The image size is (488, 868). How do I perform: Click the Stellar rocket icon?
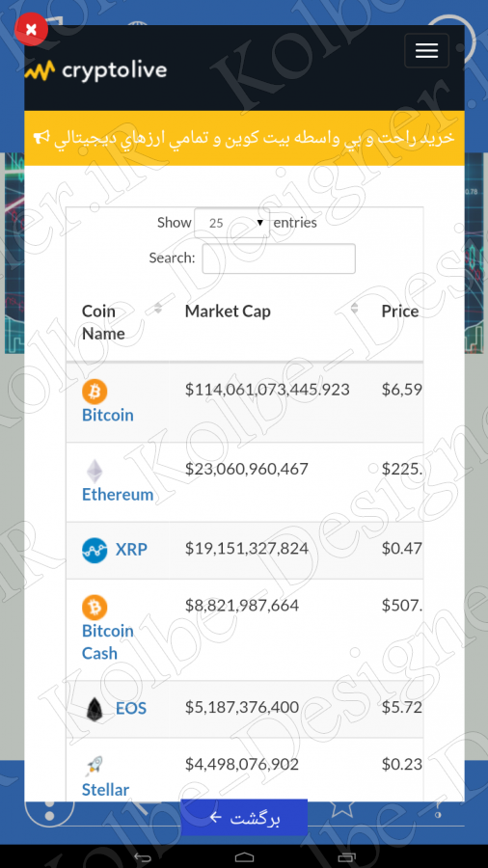tap(95, 767)
